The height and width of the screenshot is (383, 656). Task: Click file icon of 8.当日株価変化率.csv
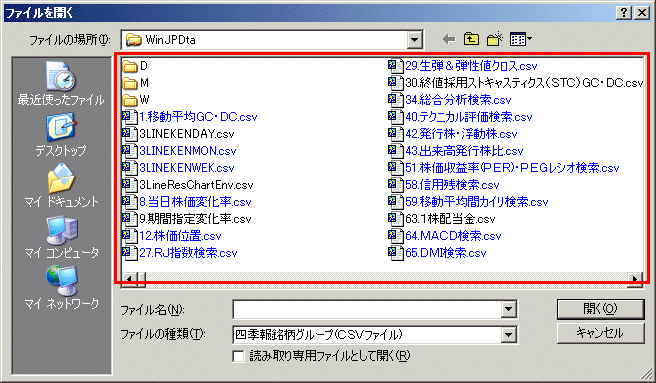[x=130, y=202]
